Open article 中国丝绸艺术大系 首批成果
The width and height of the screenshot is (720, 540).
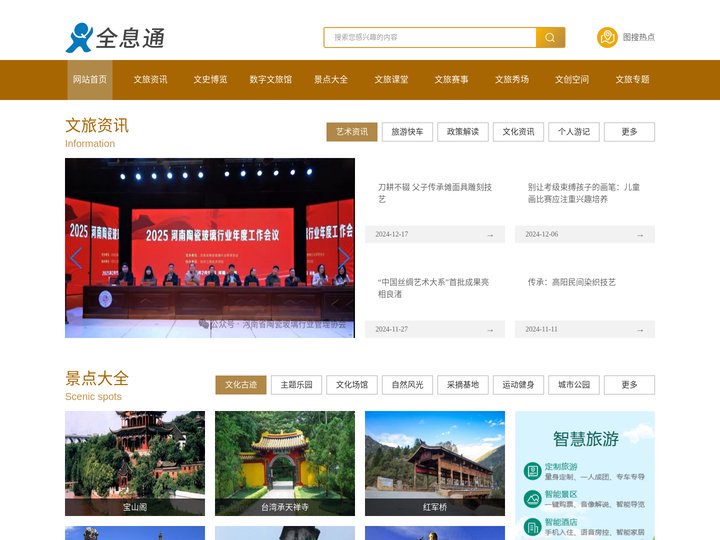tap(433, 288)
